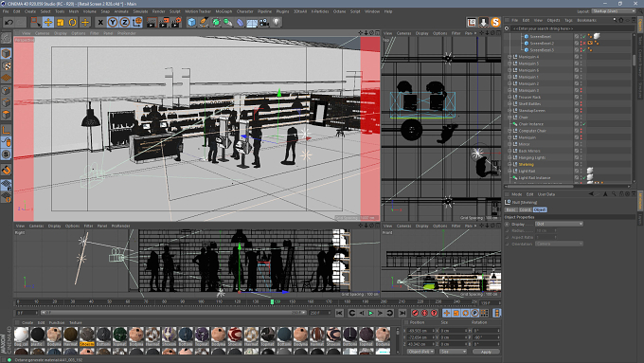
Task: Open the Octane Live Viewer (S) icon
Action: 495,22
